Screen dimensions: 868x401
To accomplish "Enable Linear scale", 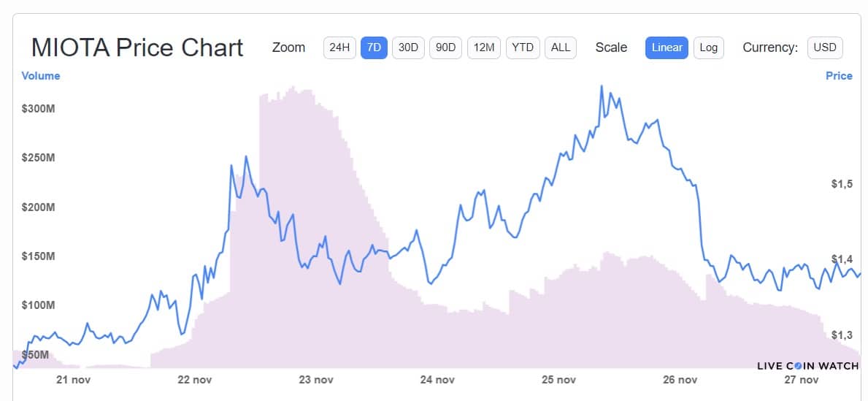I will (667, 47).
